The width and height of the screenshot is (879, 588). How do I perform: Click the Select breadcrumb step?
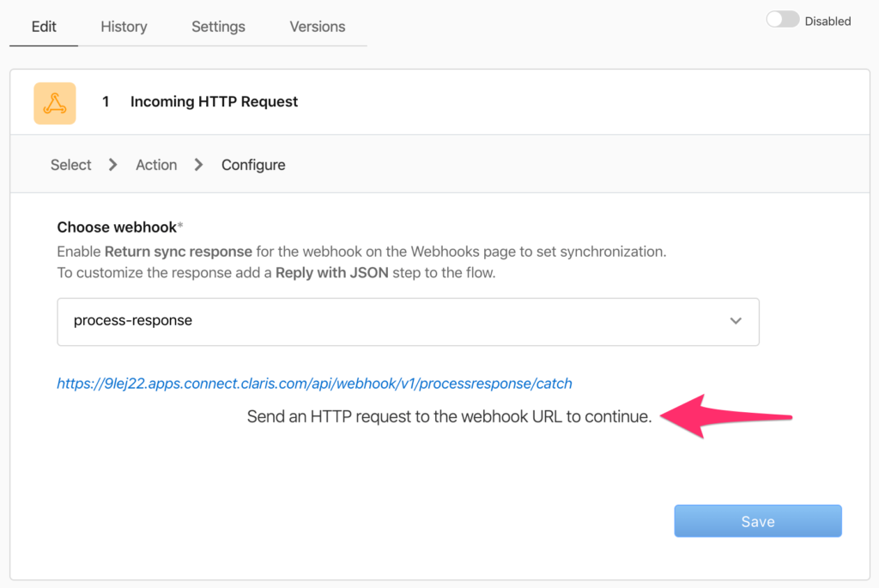[70, 164]
